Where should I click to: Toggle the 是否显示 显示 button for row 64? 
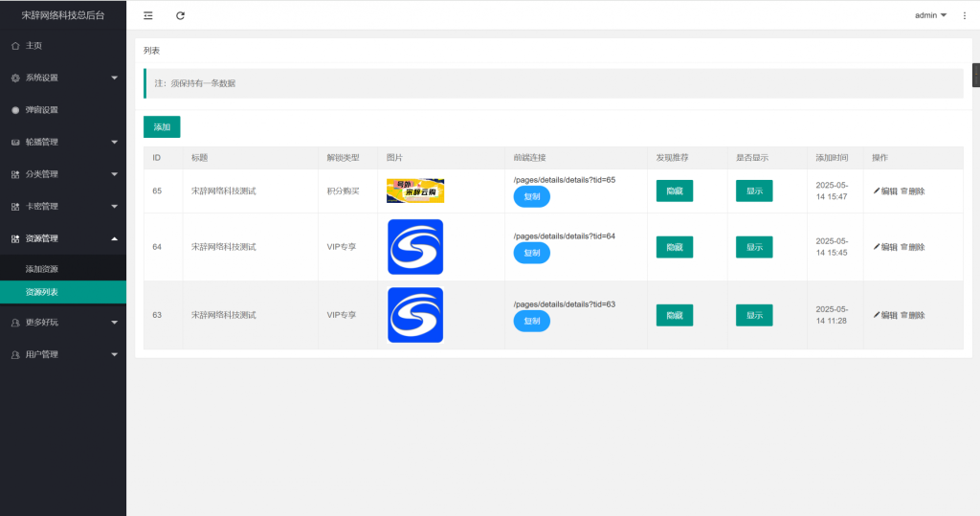[x=753, y=247]
